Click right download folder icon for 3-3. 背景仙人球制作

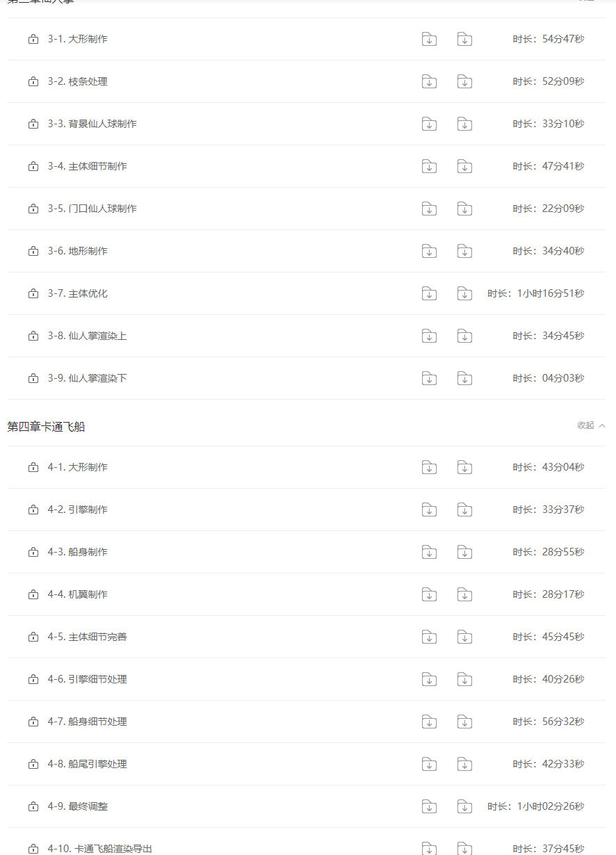[x=464, y=124]
